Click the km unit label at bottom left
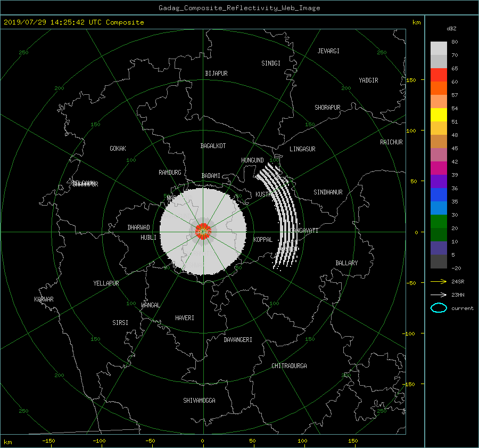Image resolution: width=479 pixels, height=448 pixels. (8, 442)
